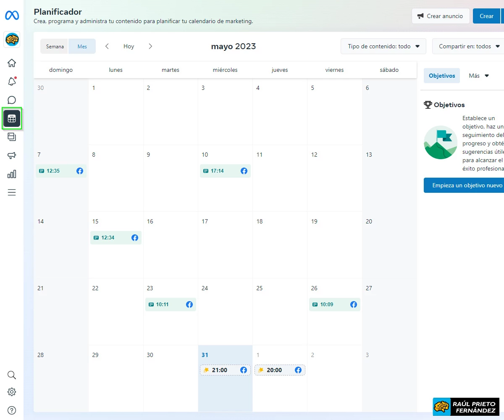Go to the previous month arrow
This screenshot has width=504, height=420.
(x=107, y=46)
